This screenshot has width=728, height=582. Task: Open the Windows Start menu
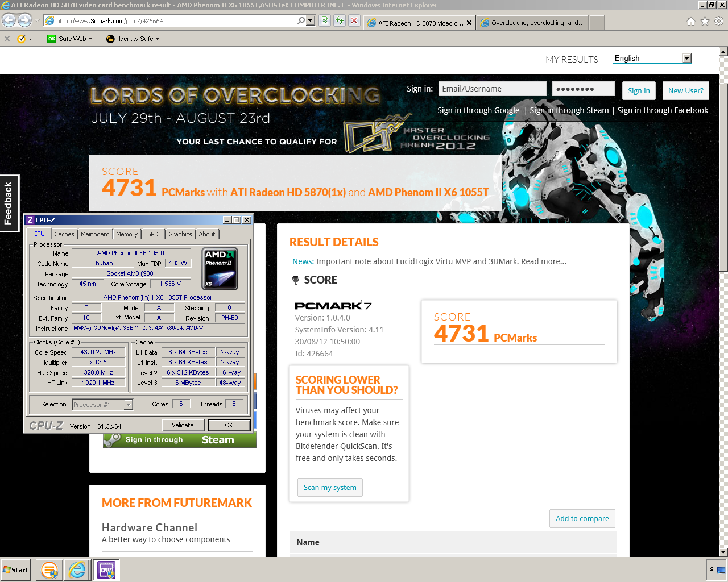(x=15, y=569)
